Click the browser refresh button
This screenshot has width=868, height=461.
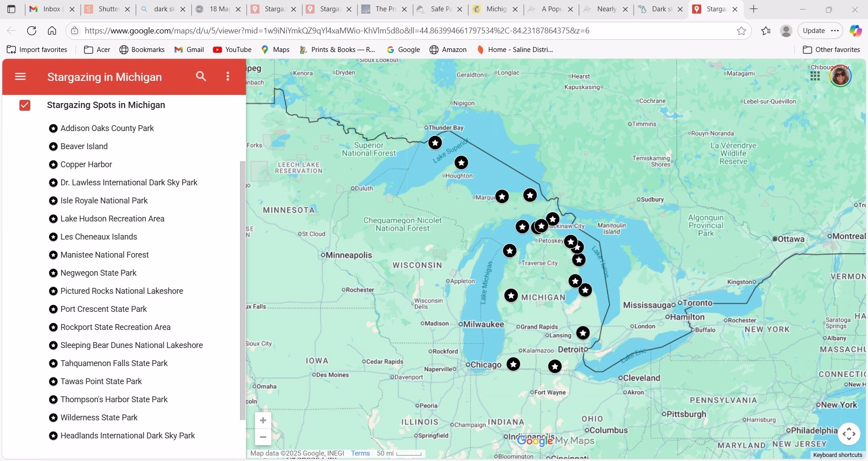[32, 31]
